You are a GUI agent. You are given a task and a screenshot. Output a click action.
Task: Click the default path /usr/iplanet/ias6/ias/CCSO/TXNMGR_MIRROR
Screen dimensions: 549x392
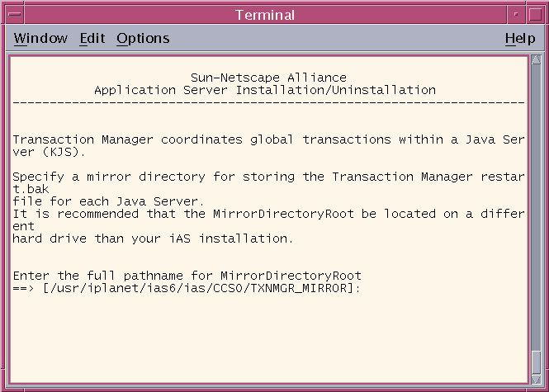198,288
